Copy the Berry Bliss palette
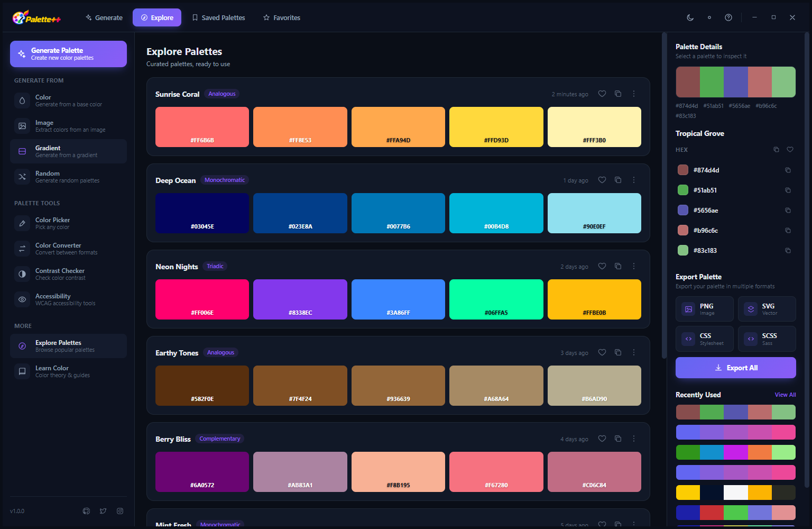The width and height of the screenshot is (812, 529). (x=618, y=439)
